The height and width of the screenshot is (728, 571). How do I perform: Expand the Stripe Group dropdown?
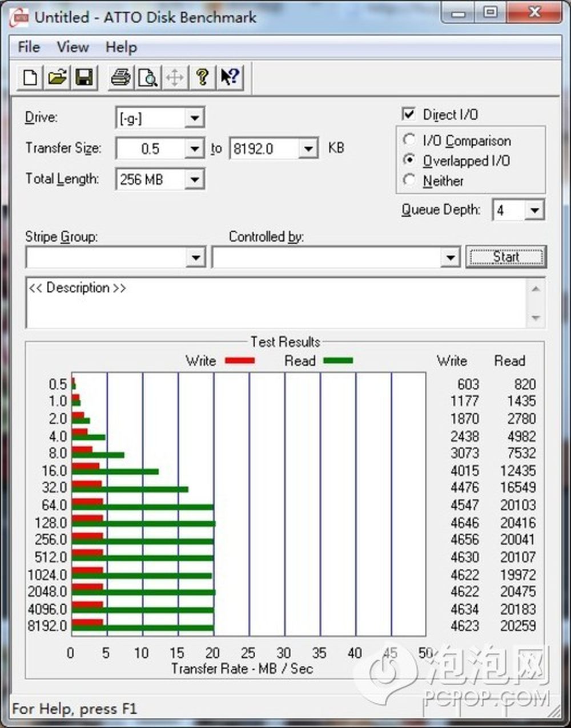[x=195, y=257]
